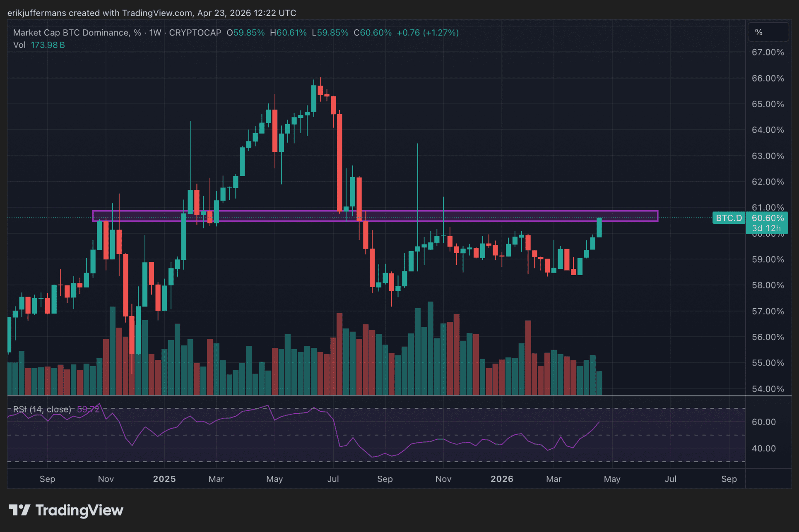Click the TradingView logo icon
The width and height of the screenshot is (799, 532).
[x=19, y=510]
